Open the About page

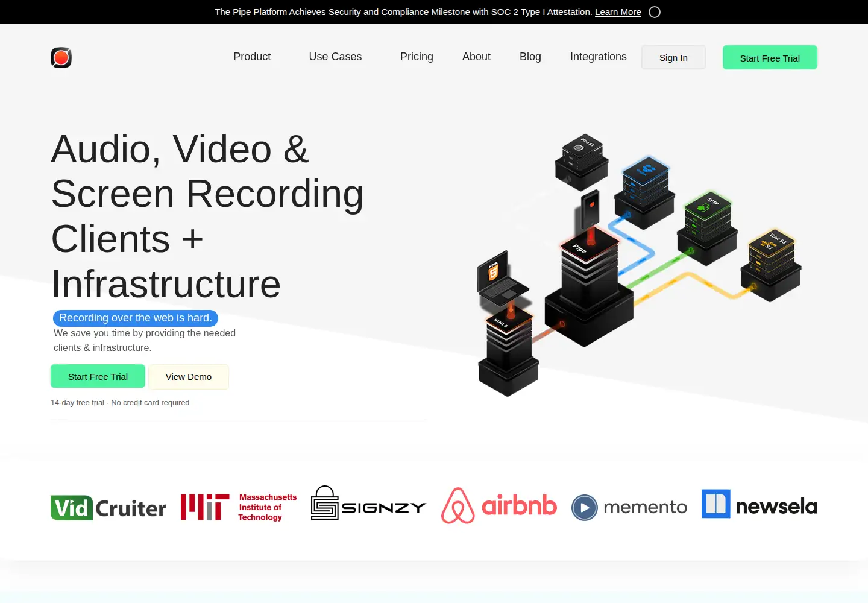point(476,57)
